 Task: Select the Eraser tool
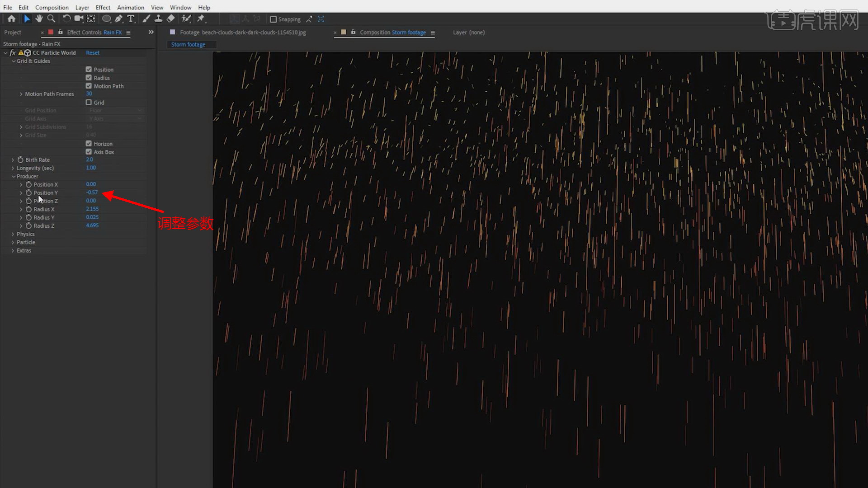click(170, 19)
